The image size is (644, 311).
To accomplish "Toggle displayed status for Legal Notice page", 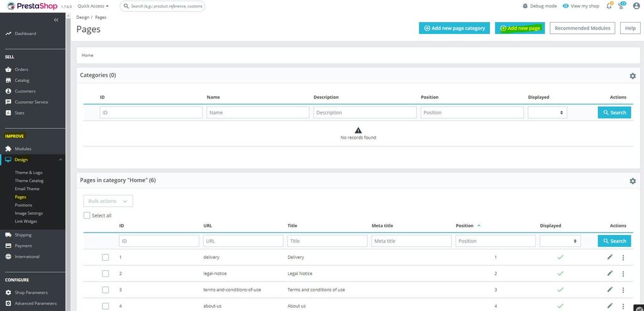I will (x=560, y=273).
